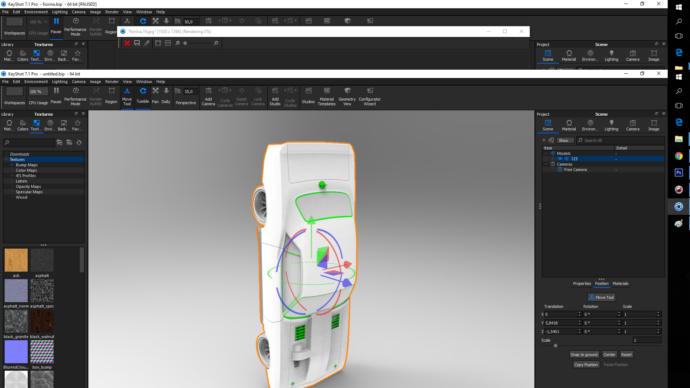
Task: Activate the Move Tool in untitled.bip toolbar
Action: pos(127,96)
